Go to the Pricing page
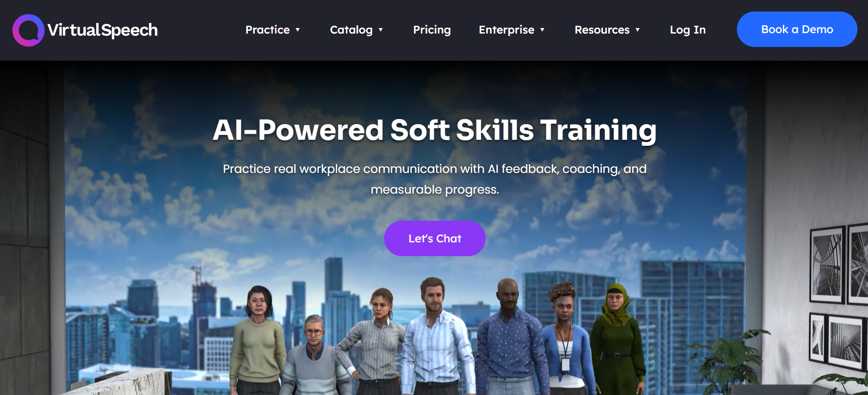Screen dimensions: 868x395 432,30
